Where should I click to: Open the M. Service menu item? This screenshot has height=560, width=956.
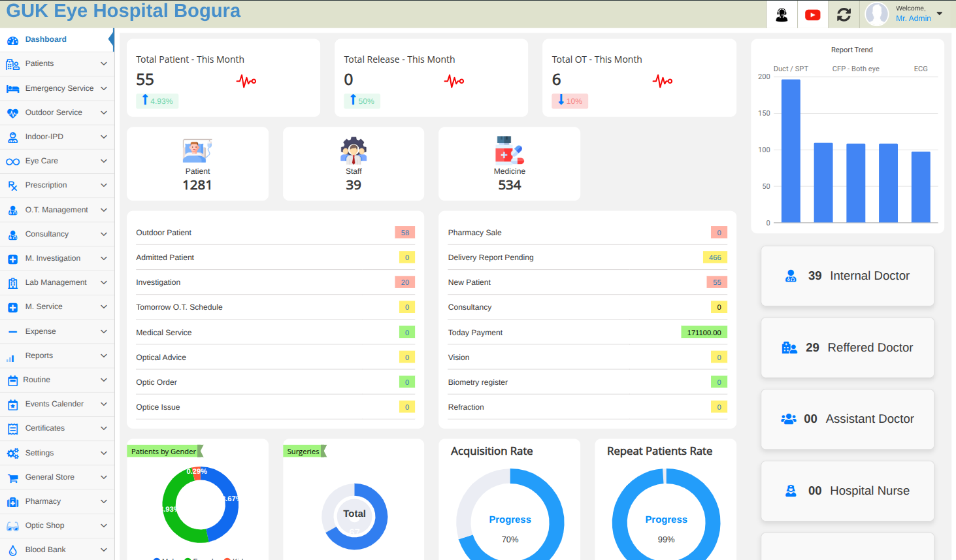tap(57, 307)
